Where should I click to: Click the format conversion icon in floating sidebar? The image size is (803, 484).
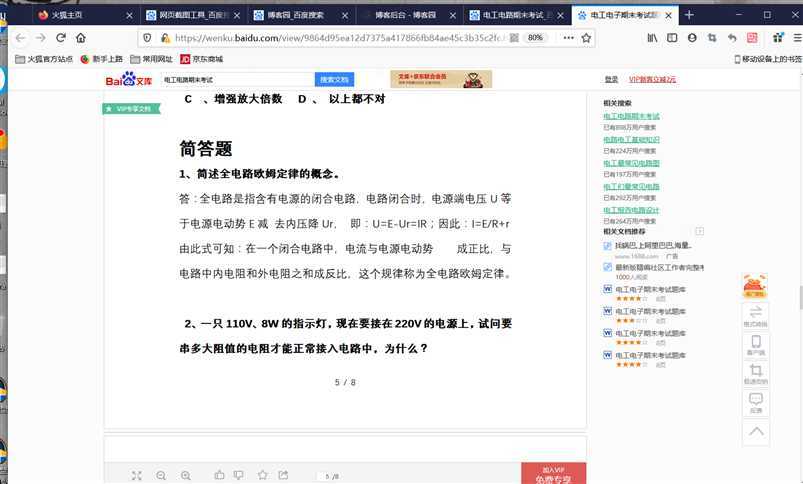coord(755,315)
